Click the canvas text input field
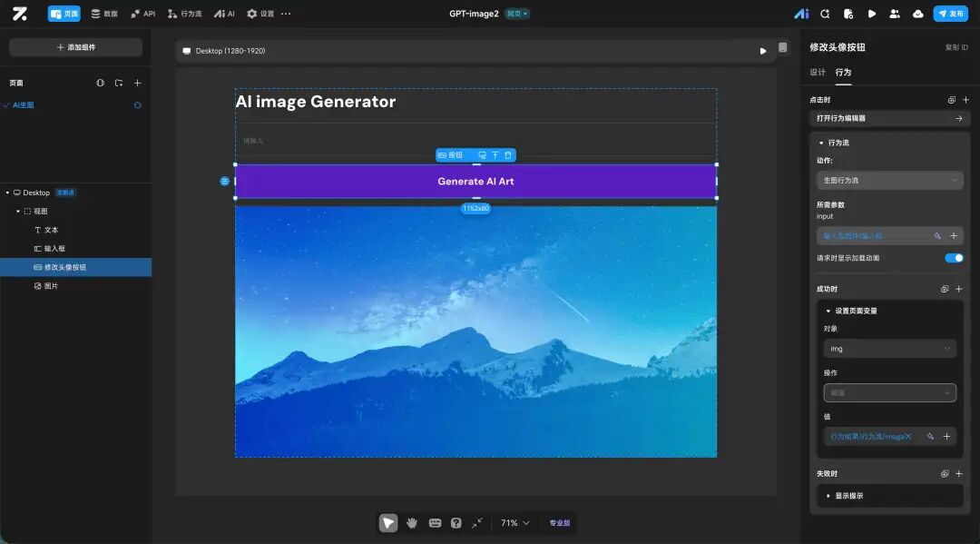 pyautogui.click(x=475, y=141)
